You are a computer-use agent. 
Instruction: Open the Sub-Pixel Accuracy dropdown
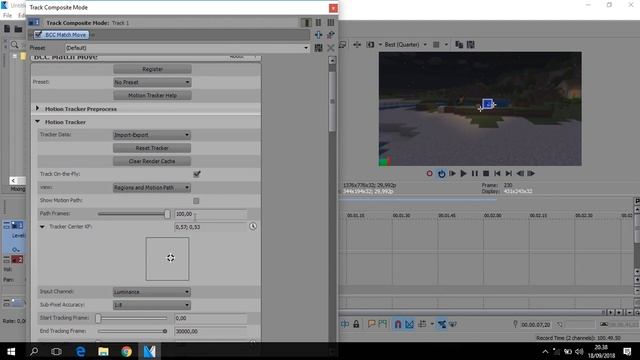[152, 305]
